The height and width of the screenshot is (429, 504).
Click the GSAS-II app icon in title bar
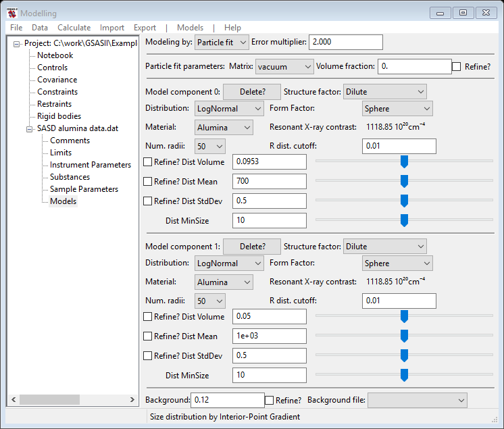12,13
